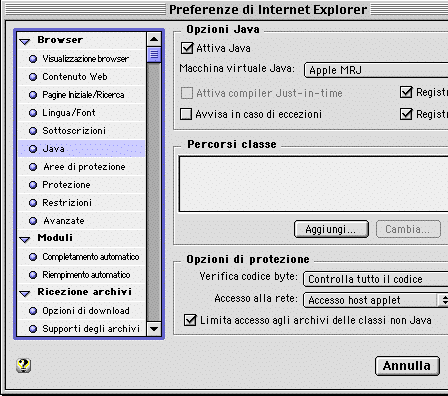Open Opzioni di download preferences
The height and width of the screenshot is (396, 448).
click(x=82, y=311)
